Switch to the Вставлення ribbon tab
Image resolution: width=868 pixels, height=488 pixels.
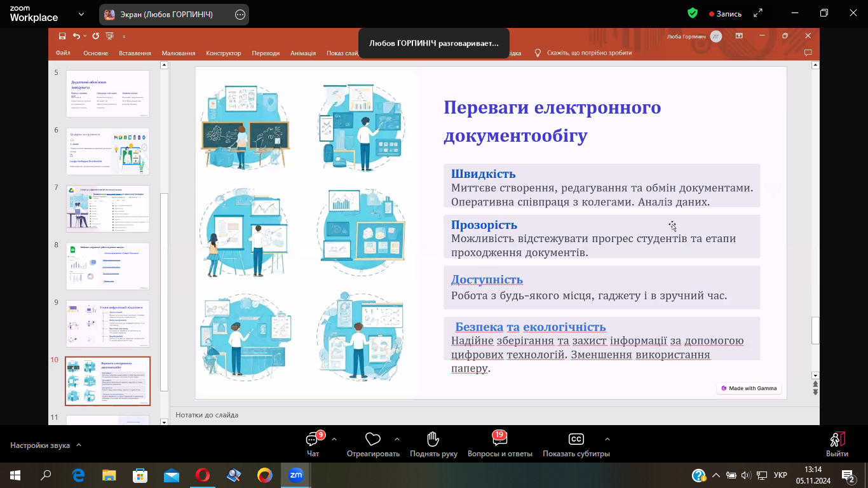pos(135,53)
